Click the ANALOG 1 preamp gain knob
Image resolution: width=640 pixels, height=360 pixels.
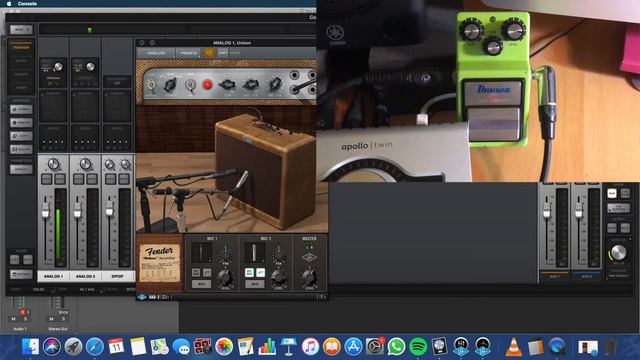(58, 67)
